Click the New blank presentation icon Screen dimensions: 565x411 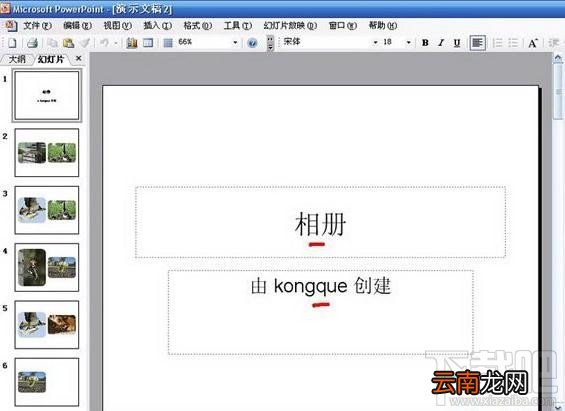tap(13, 43)
